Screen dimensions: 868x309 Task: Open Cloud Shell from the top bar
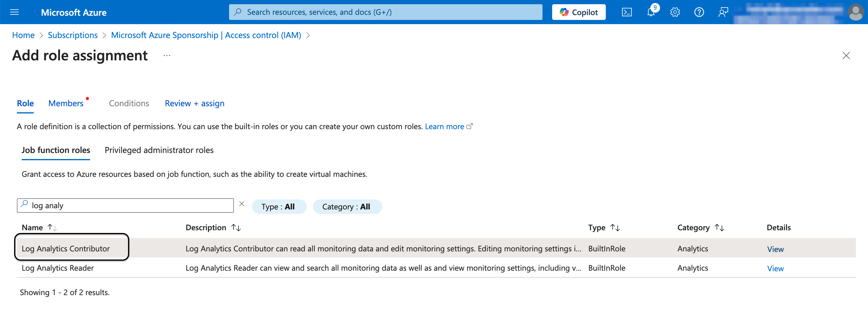point(626,12)
